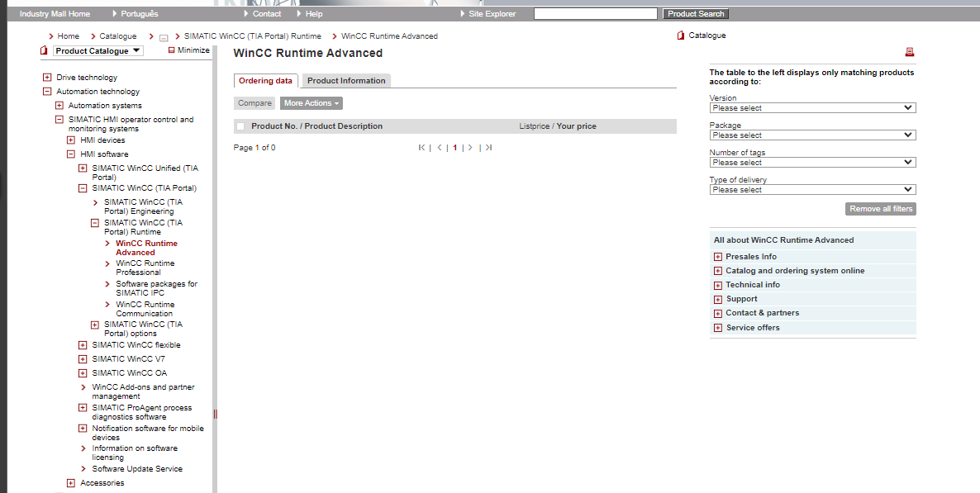Open the More Actions dropdown
This screenshot has height=493, width=980.
click(x=312, y=103)
